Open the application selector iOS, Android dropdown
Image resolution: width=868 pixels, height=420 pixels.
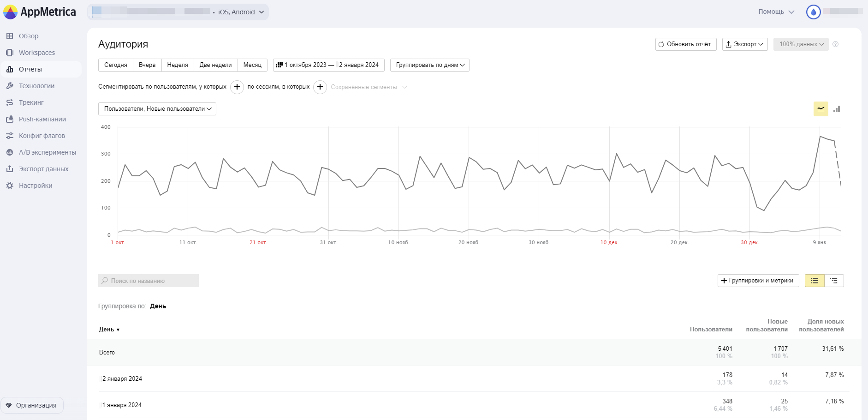coord(178,12)
